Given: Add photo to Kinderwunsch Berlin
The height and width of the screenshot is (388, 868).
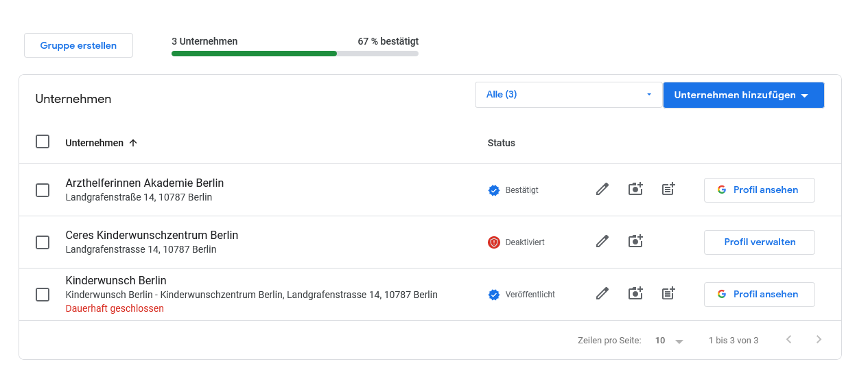Looking at the screenshot, I should tap(636, 294).
